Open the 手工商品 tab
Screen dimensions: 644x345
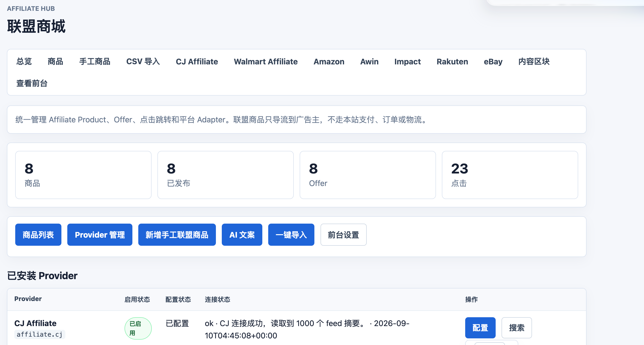(95, 61)
